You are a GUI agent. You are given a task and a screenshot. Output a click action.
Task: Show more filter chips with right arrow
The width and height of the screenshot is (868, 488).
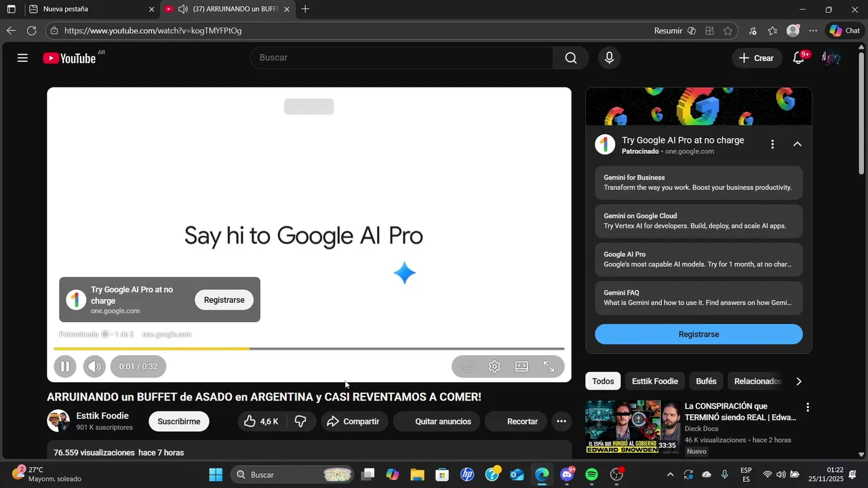(x=799, y=382)
